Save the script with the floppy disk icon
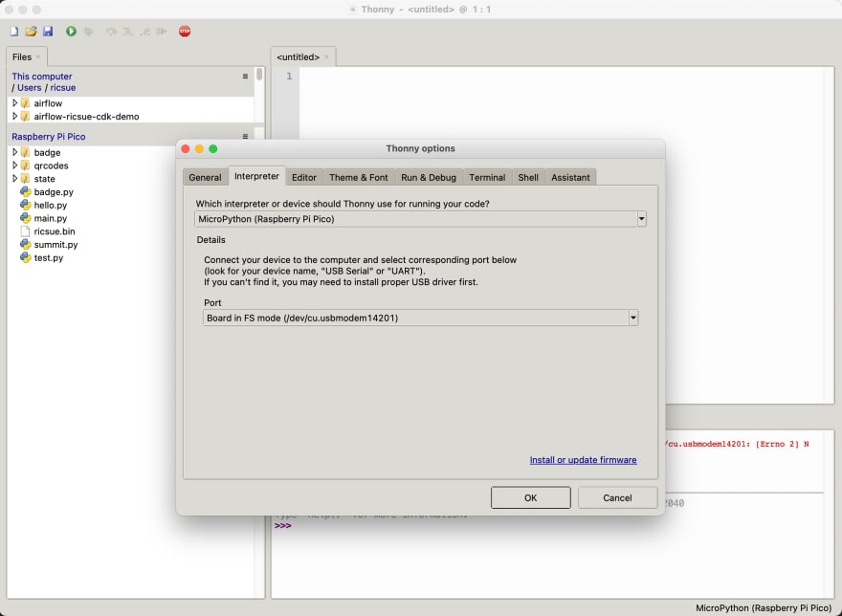 point(48,32)
